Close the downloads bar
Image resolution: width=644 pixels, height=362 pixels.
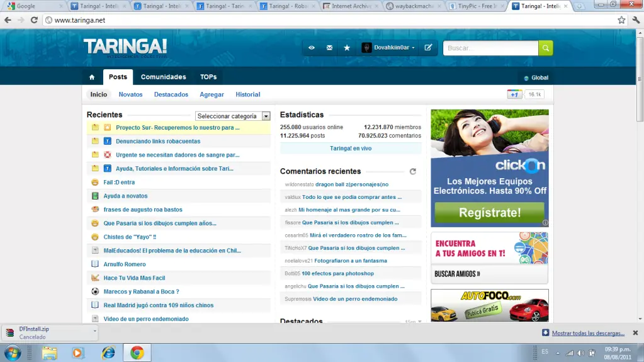(x=635, y=333)
